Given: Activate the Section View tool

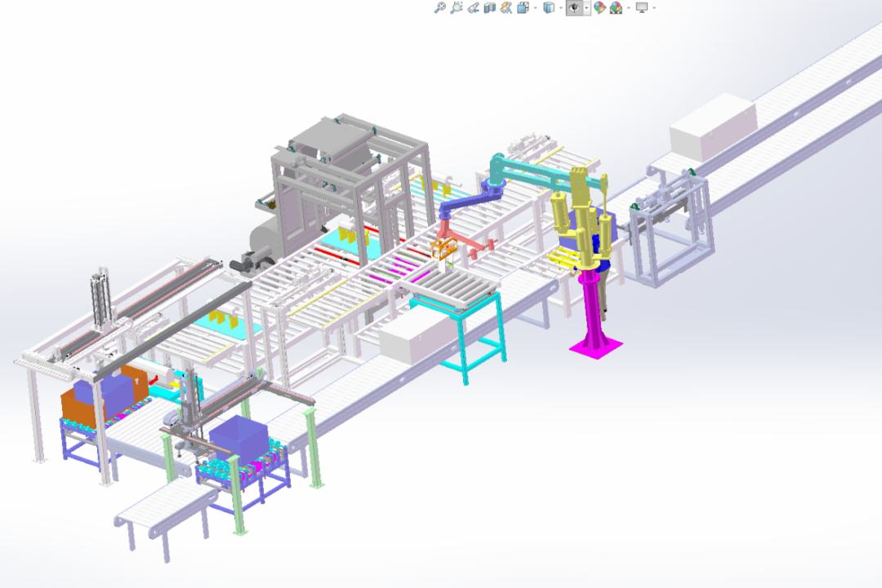Looking at the screenshot, I should click(490, 8).
